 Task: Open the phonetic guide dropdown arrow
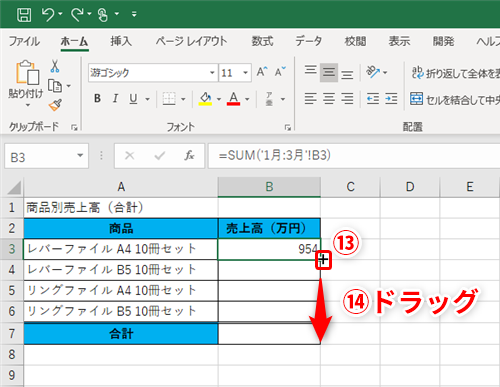(x=283, y=99)
